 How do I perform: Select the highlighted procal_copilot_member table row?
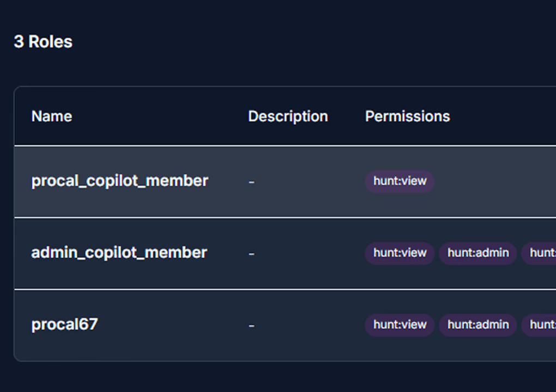pos(285,182)
